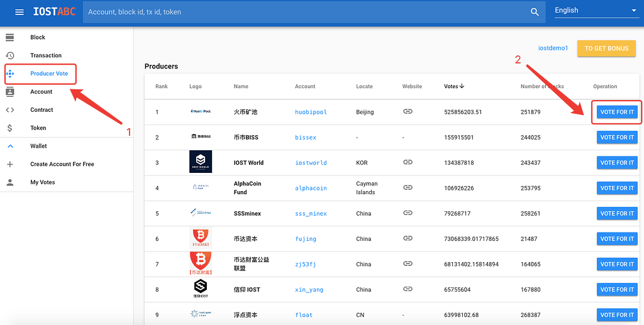Screen dimensions: 644x325
Task: Click the AlphaCoin Fund logo
Action: (x=201, y=187)
